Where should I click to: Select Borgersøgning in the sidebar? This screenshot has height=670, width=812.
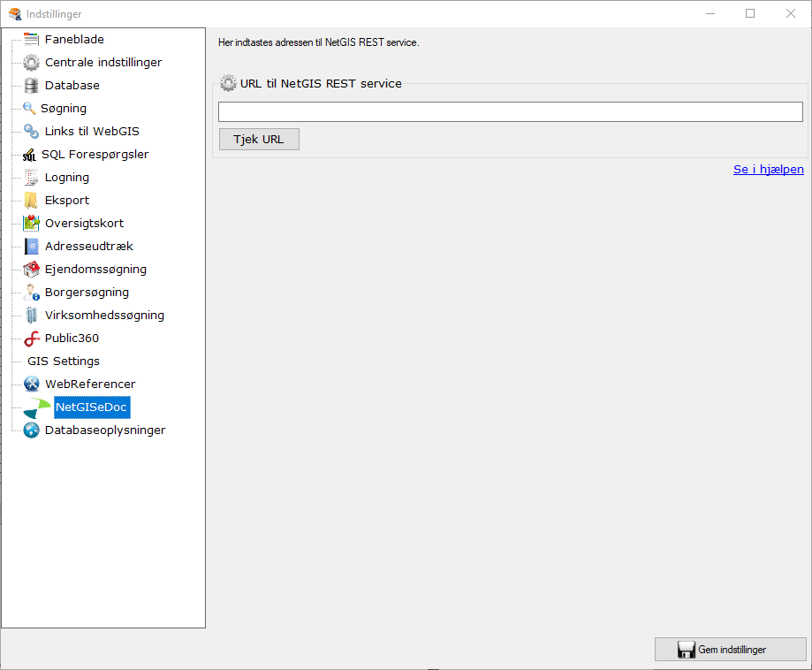[87, 293]
